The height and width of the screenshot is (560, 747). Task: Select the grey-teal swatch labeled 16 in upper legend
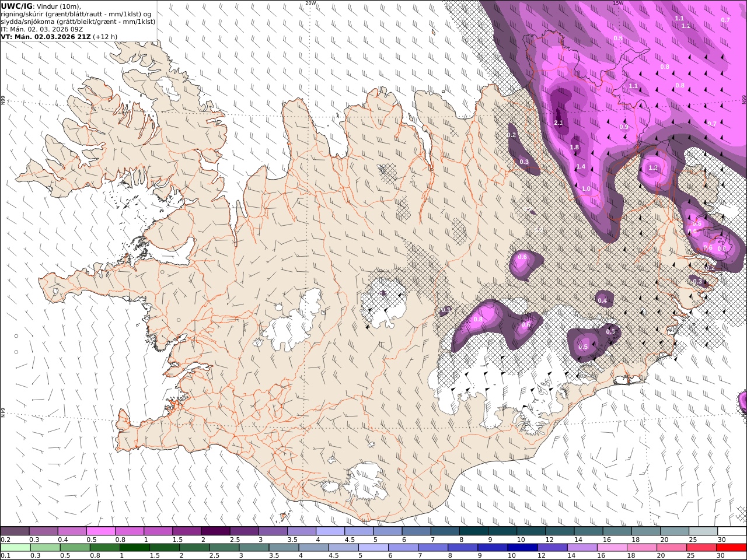[x=617, y=531]
